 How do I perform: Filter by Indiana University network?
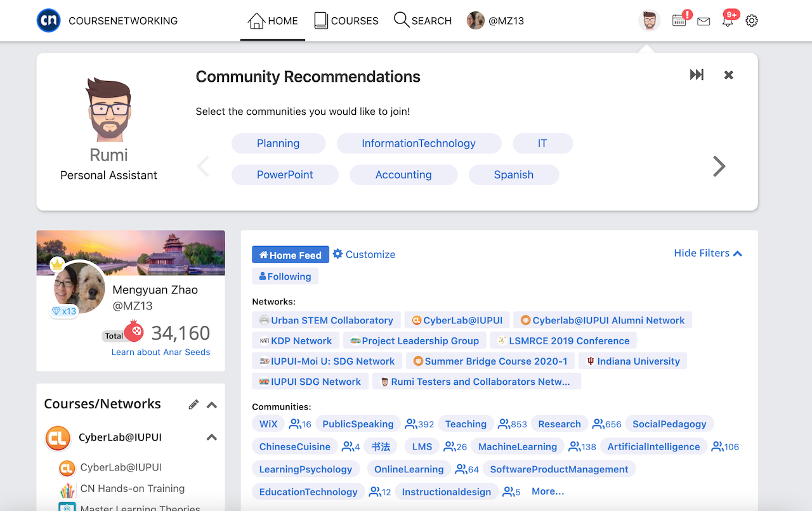pyautogui.click(x=632, y=361)
